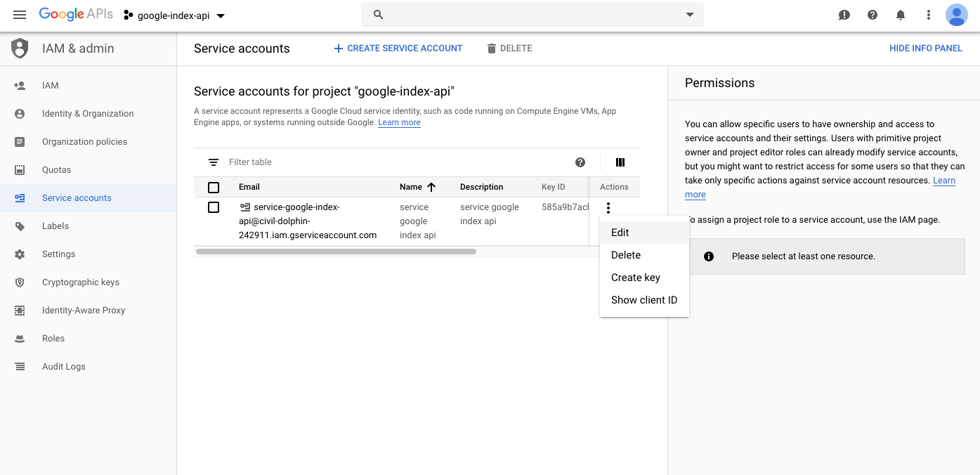Click the IAM & admin shield icon
980x475 pixels.
(20, 48)
